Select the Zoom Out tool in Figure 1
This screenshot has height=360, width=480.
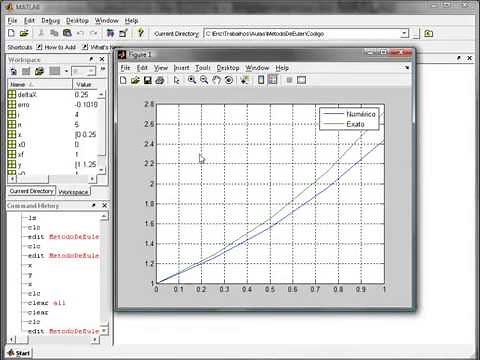tap(204, 80)
